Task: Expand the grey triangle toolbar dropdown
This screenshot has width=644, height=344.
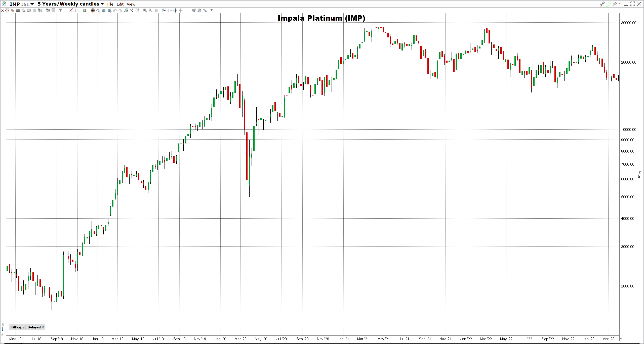Action: [x=60, y=10]
